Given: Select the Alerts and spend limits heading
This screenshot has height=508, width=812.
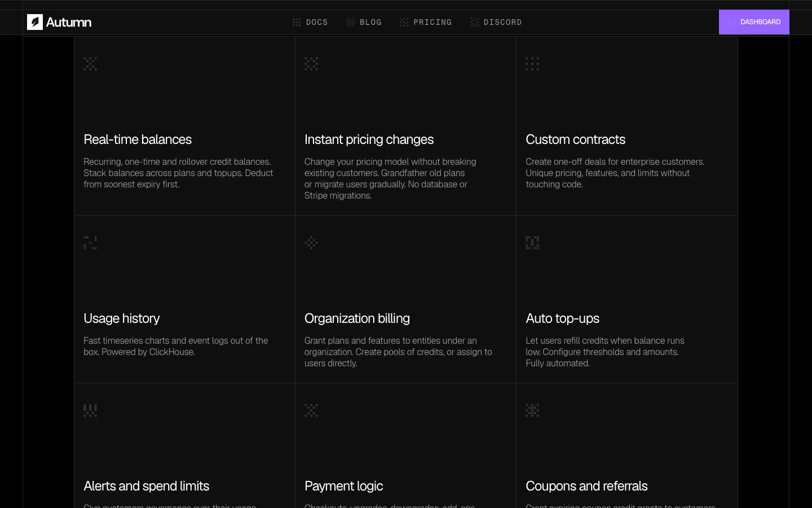Looking at the screenshot, I should point(146,486).
